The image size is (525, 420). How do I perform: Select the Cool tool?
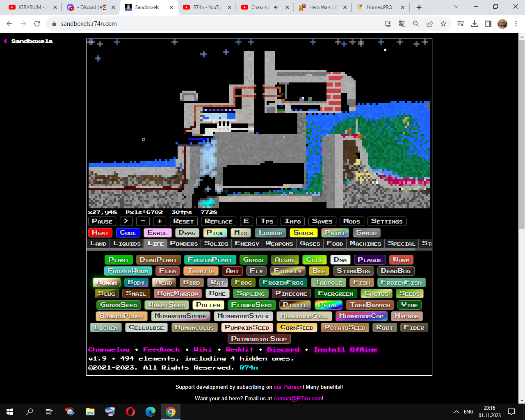click(128, 233)
